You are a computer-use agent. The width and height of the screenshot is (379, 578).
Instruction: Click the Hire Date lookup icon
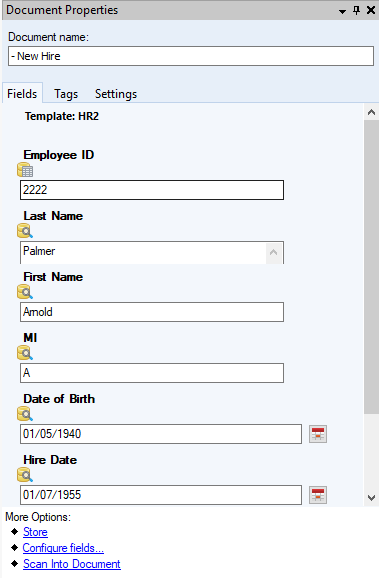25,475
